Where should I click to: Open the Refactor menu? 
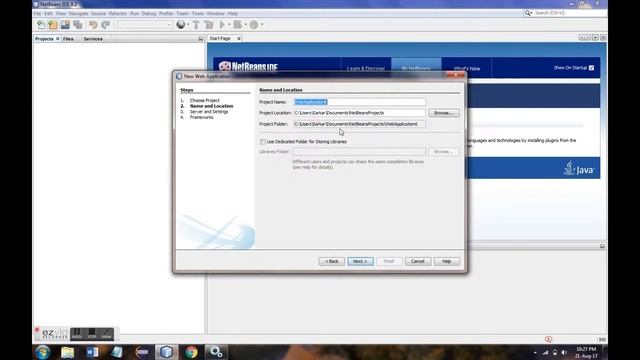point(118,13)
